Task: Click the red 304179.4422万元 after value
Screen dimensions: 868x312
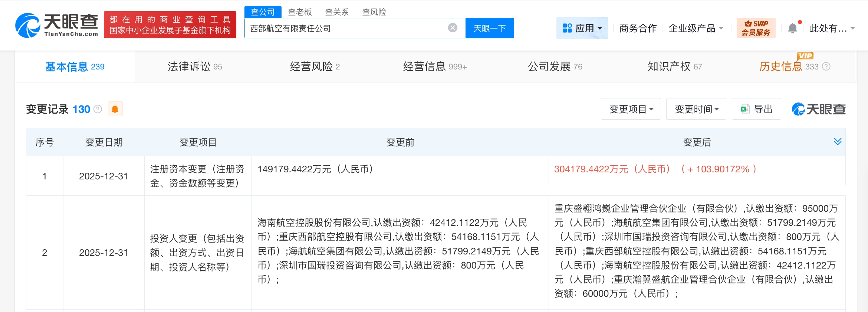Action: (612, 169)
